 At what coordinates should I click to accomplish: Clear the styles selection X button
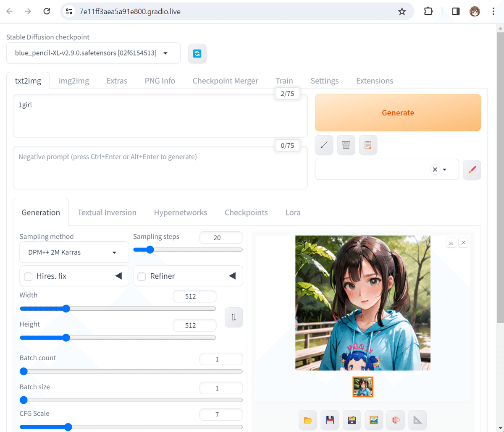point(435,170)
